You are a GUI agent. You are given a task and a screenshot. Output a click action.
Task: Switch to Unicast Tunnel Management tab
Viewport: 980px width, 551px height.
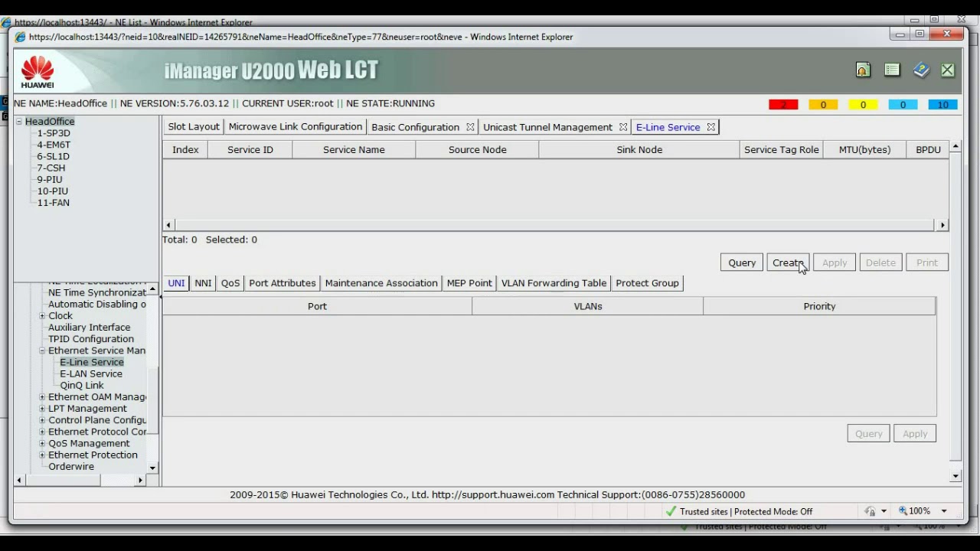547,127
